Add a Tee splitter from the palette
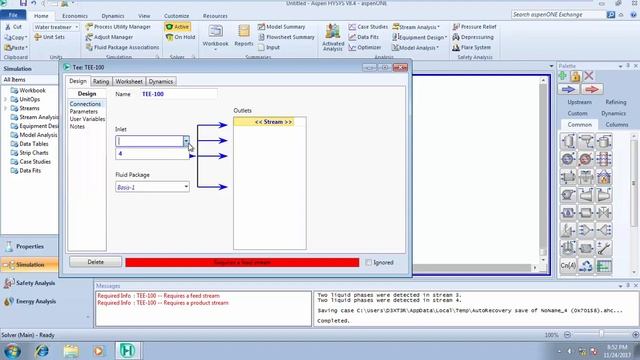 [x=604, y=230]
